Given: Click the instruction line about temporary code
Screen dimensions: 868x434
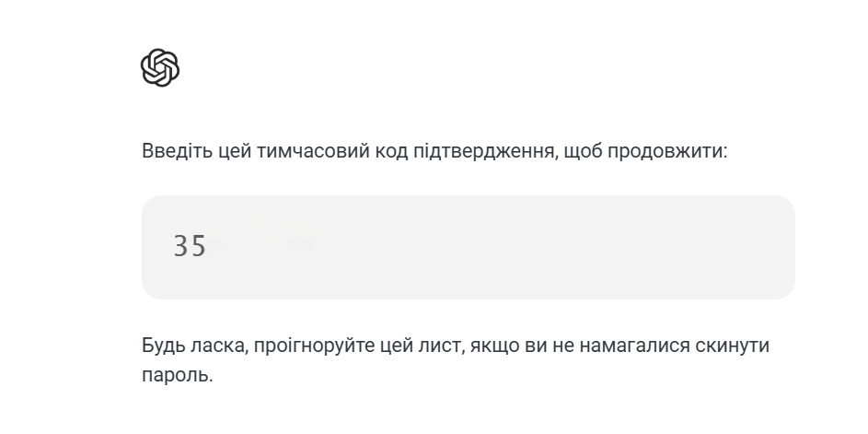Looking at the screenshot, I should (x=434, y=150).
